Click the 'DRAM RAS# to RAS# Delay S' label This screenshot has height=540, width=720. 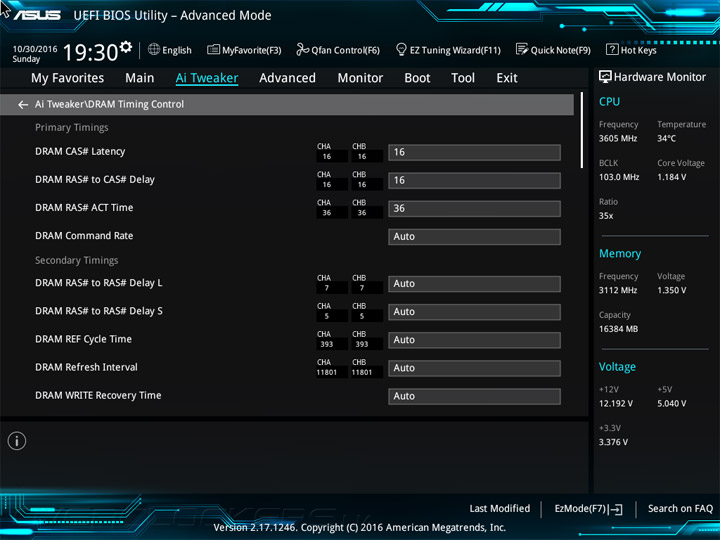click(99, 311)
